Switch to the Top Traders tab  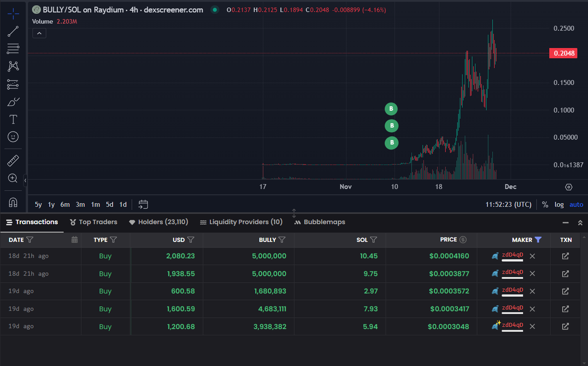94,222
